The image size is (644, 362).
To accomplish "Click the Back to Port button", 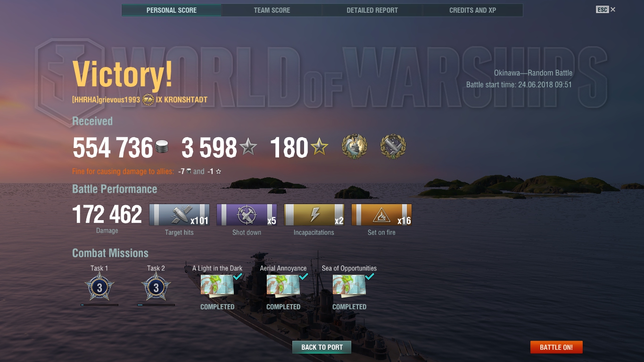I will pyautogui.click(x=322, y=347).
